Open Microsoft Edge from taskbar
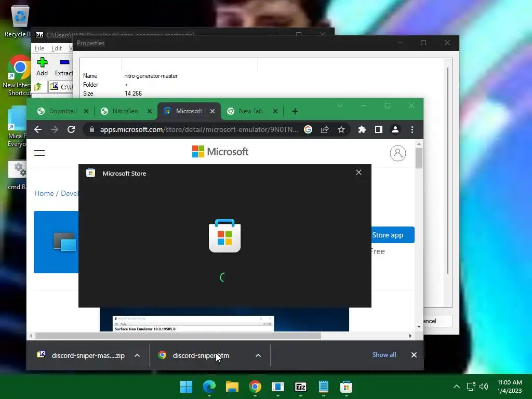532x399 pixels. pos(209,387)
